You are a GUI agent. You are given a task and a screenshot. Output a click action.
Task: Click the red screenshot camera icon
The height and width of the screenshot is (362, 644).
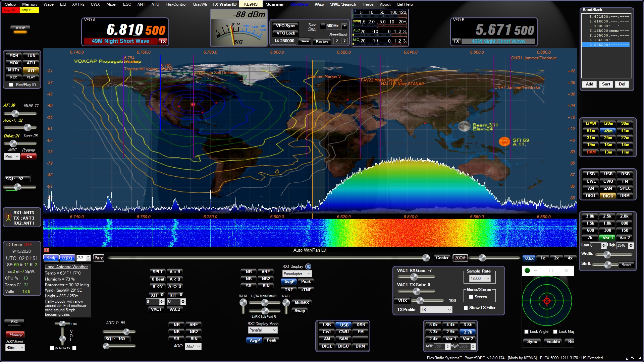coord(47,250)
